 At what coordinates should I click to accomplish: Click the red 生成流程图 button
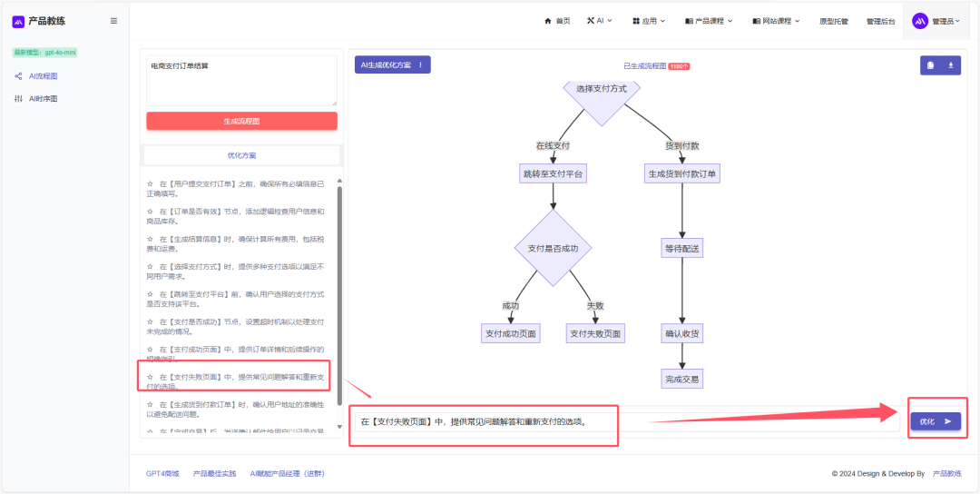click(242, 121)
